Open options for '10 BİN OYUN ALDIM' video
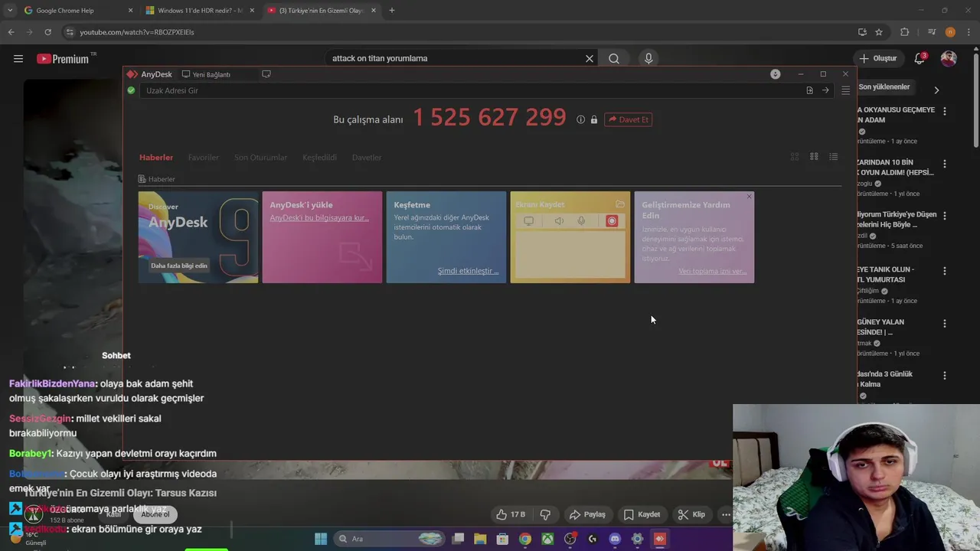 tap(944, 164)
